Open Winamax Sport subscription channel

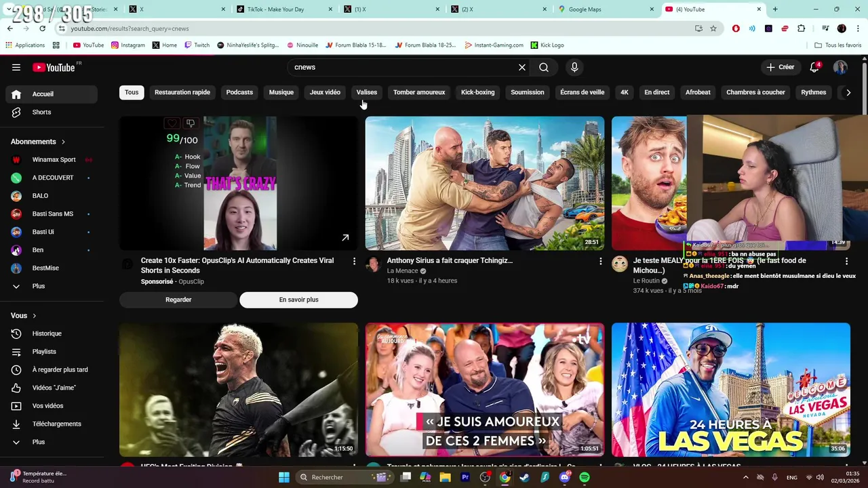tap(52, 159)
